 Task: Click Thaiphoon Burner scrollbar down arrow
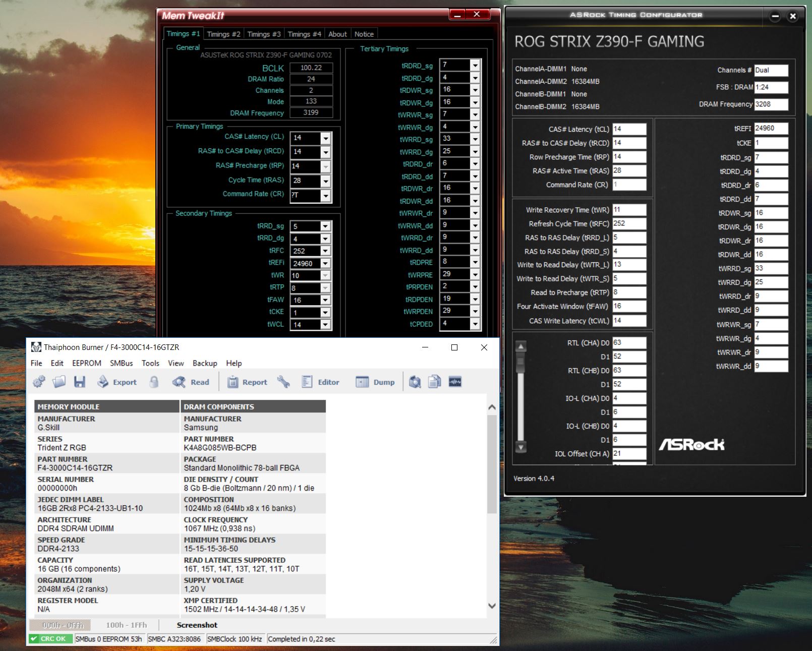pos(492,606)
